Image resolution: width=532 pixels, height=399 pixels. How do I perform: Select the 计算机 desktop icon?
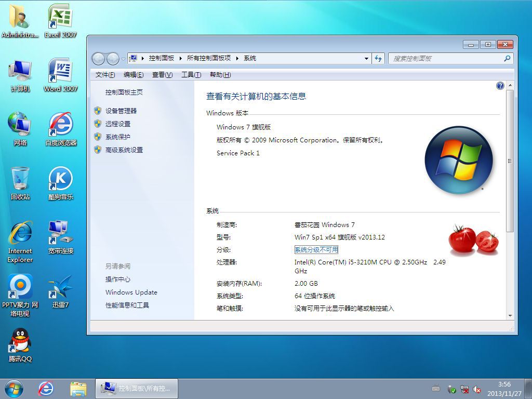(20, 75)
